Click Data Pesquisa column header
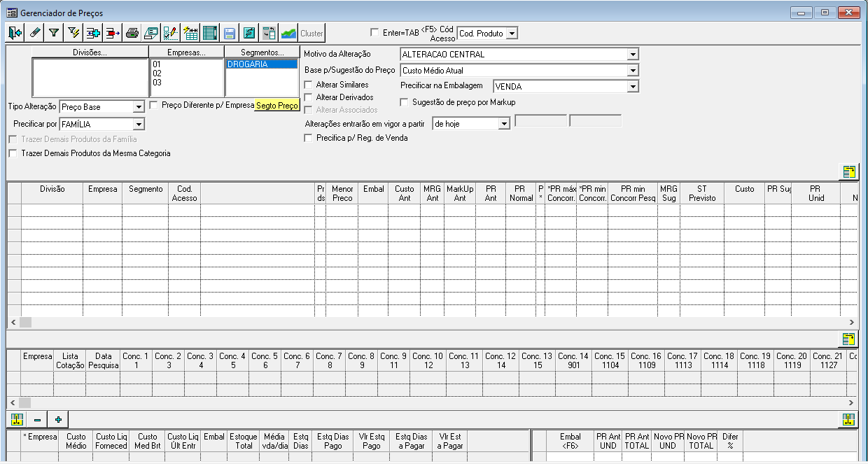The image size is (868, 464). click(103, 360)
